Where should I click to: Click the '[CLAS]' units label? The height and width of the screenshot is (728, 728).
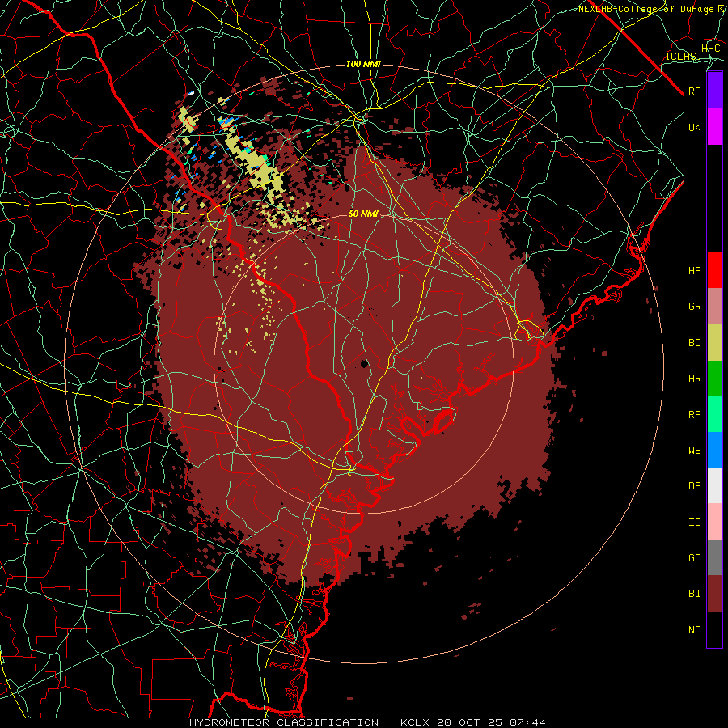pos(684,56)
